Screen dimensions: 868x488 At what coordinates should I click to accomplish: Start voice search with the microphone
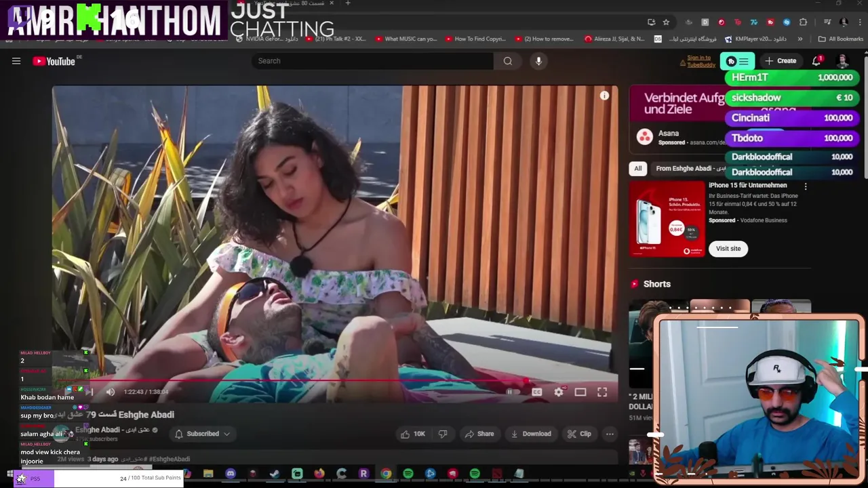tap(538, 61)
